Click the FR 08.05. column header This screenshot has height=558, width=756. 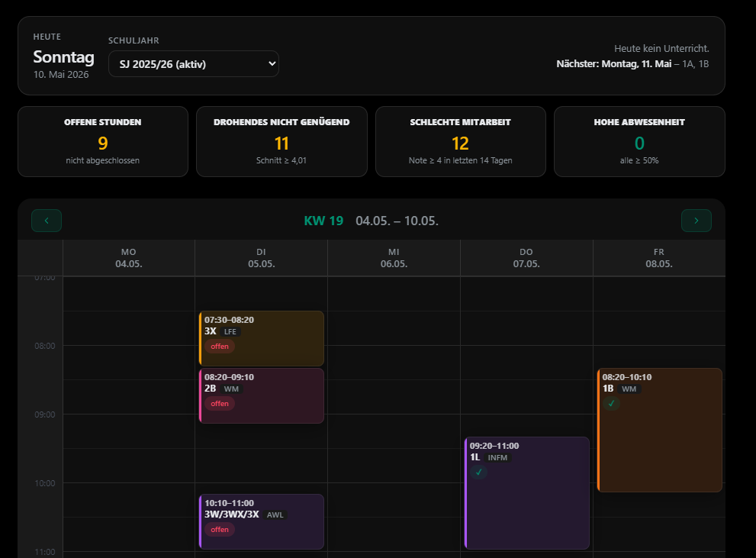[659, 258]
